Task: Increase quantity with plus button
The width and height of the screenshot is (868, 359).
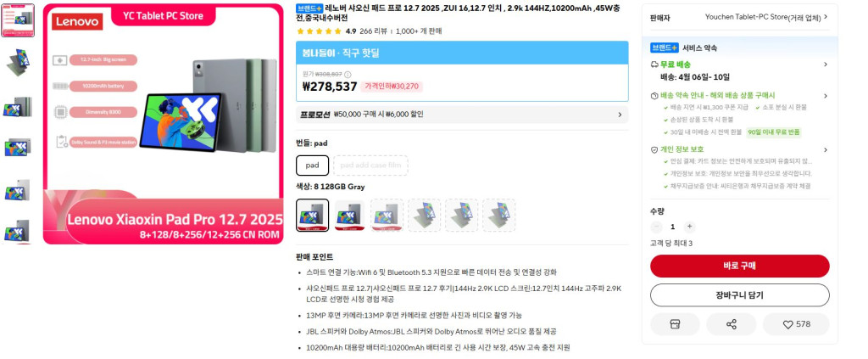Action: 689,227
